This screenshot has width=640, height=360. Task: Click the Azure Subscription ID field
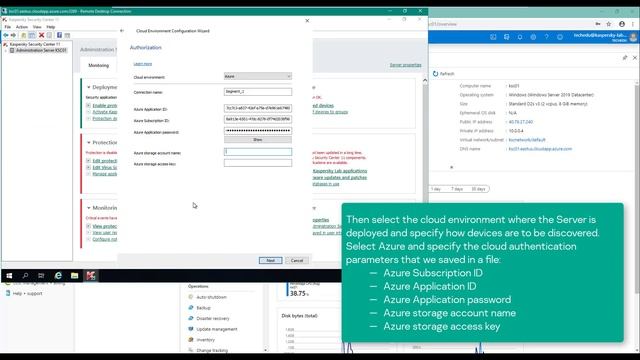[x=258, y=119]
